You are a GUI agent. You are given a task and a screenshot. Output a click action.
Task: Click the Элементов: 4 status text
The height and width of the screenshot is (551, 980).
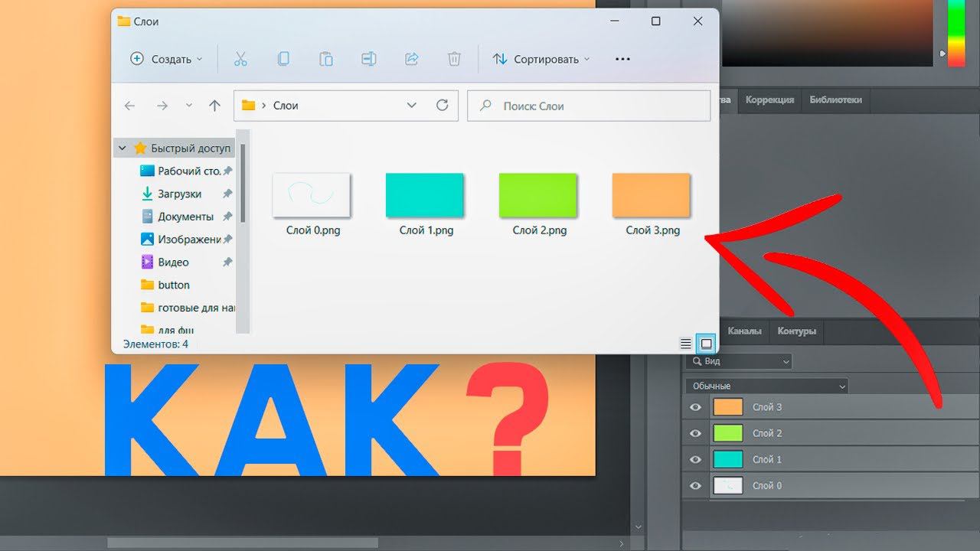(155, 344)
